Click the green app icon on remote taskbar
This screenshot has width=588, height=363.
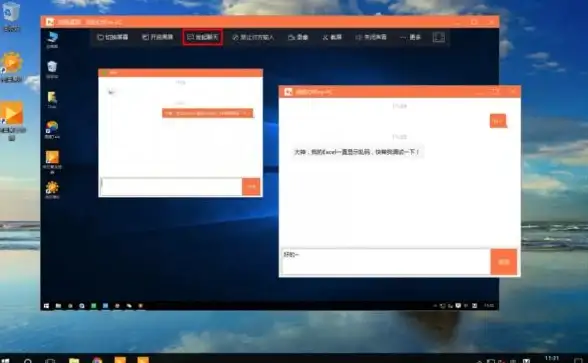click(93, 306)
